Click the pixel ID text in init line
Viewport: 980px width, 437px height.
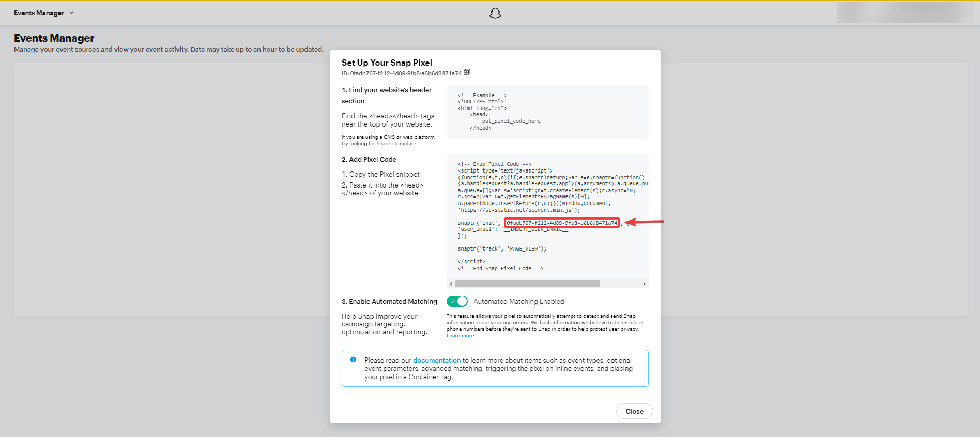[562, 223]
